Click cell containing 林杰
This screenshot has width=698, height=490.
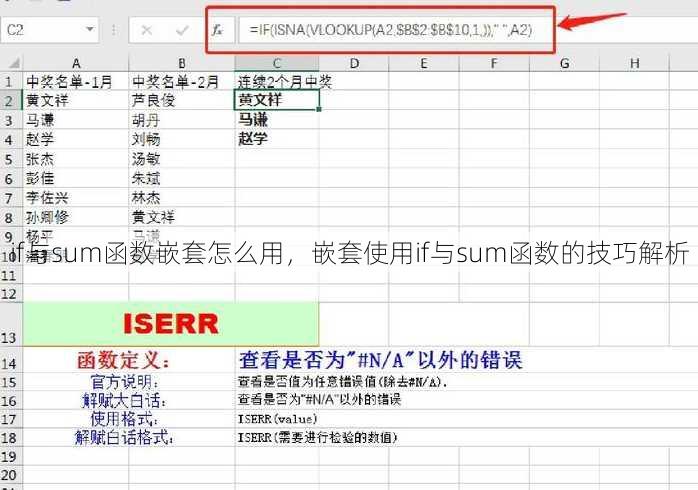click(x=182, y=198)
